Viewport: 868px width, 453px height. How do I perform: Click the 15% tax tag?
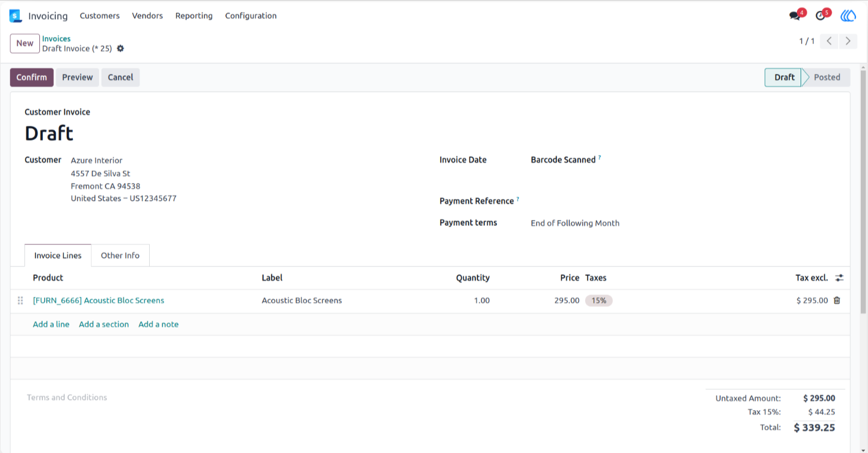[x=599, y=300]
